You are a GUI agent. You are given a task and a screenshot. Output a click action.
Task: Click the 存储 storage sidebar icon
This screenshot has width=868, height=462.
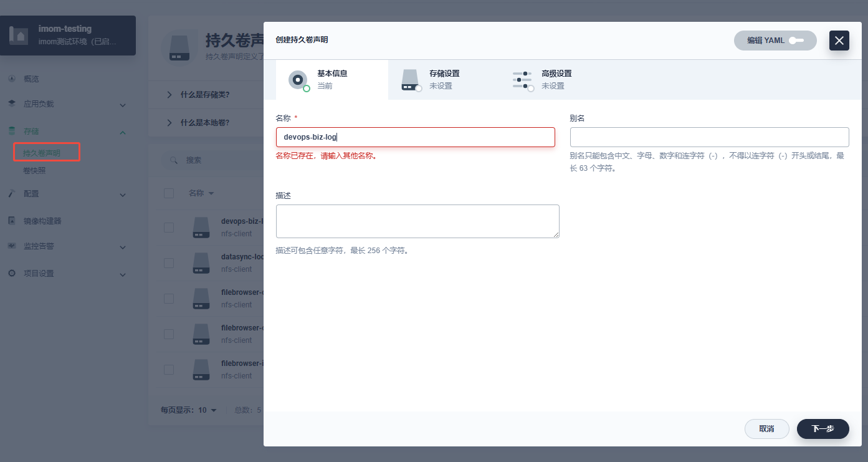[12, 132]
